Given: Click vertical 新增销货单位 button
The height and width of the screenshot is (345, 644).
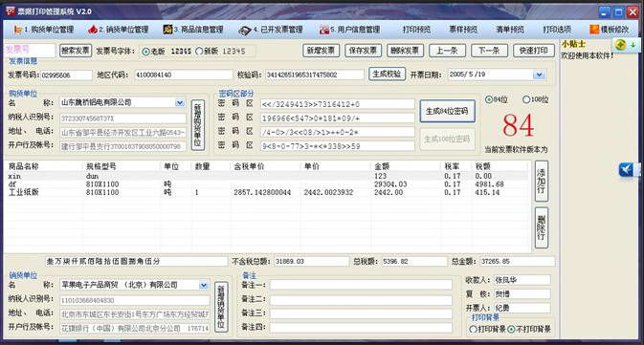Looking at the screenshot, I should click(x=221, y=307).
